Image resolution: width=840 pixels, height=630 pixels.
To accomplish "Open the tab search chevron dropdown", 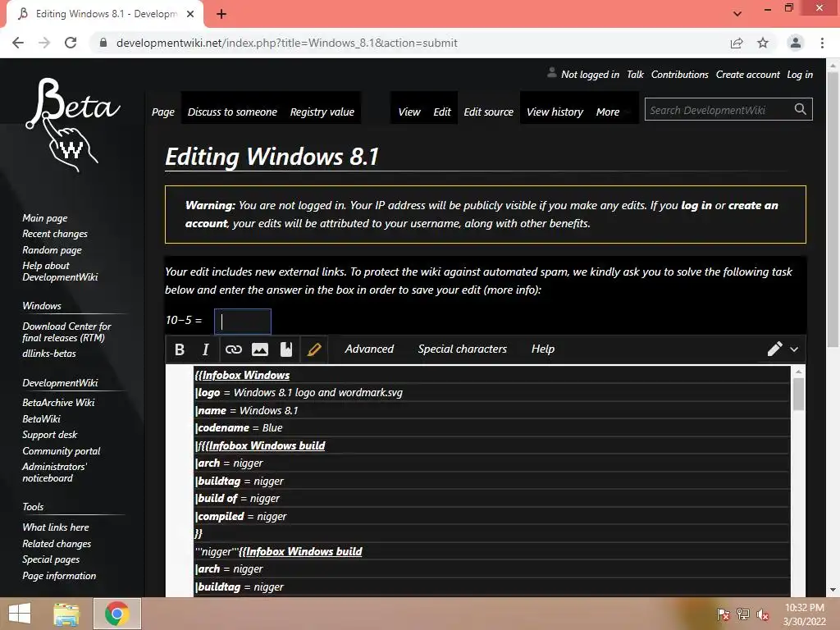I will pyautogui.click(x=737, y=14).
